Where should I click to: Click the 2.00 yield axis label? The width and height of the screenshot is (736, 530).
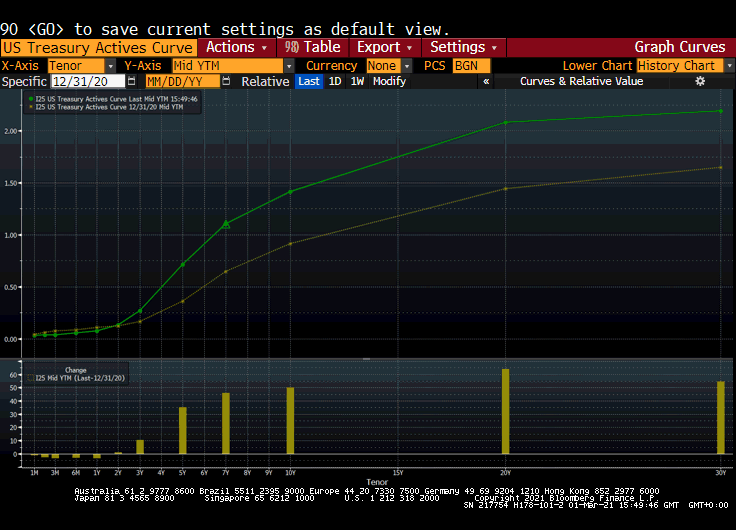10,131
